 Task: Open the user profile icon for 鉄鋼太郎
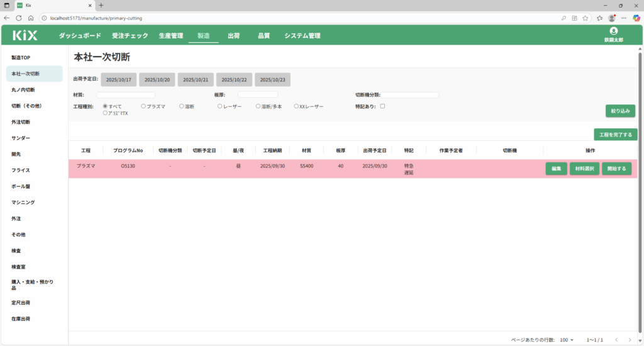[x=613, y=31]
